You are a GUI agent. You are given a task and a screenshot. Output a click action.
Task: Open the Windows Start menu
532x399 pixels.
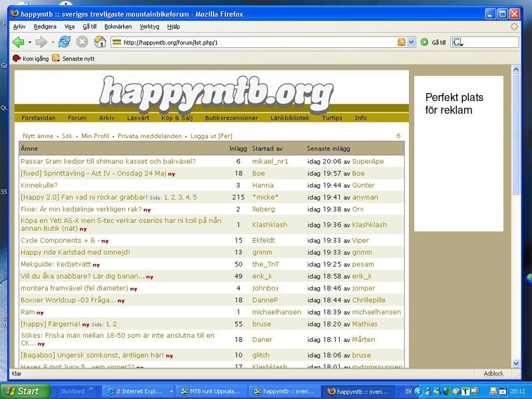(25, 391)
